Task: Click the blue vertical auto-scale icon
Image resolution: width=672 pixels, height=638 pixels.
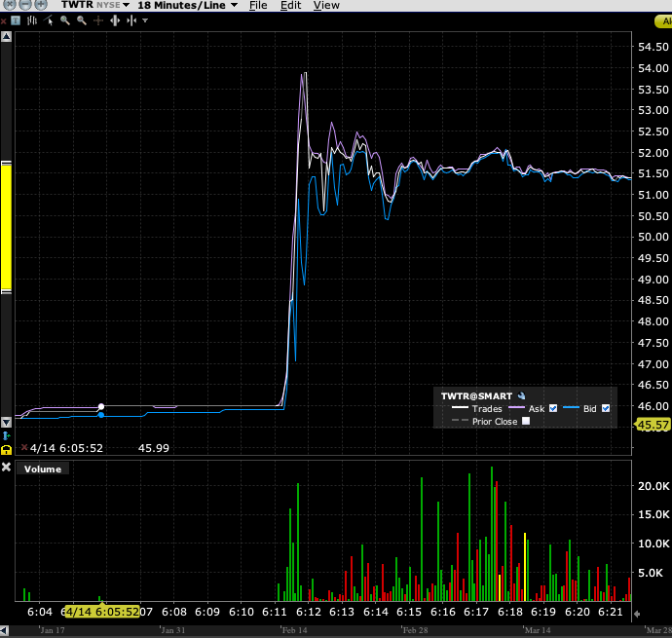Action: tap(6, 436)
